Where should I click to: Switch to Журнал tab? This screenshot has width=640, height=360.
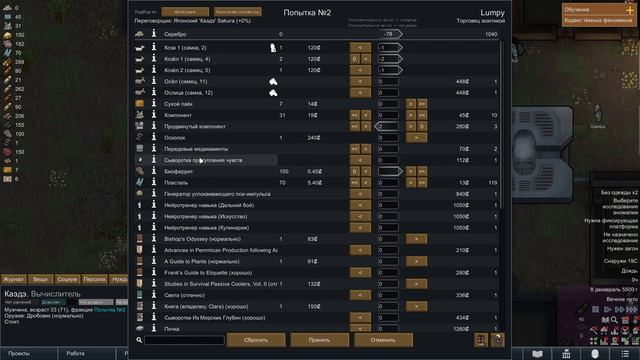click(x=13, y=280)
